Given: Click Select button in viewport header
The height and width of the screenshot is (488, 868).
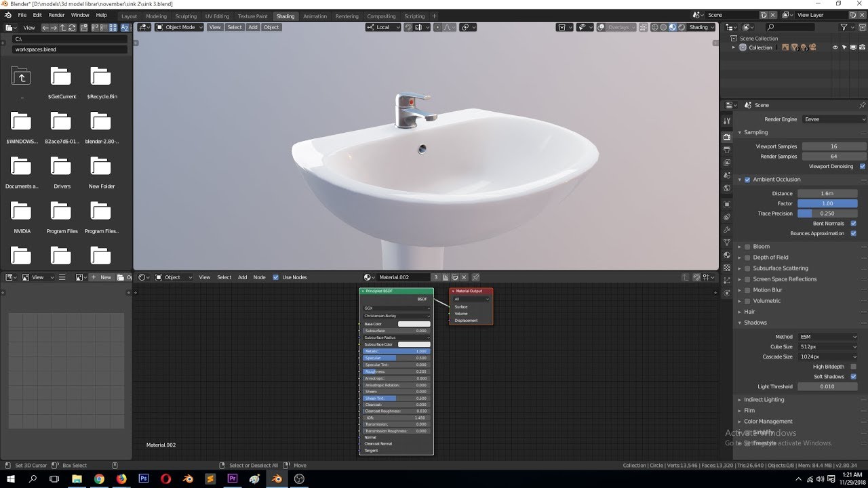Looking at the screenshot, I should (x=235, y=27).
